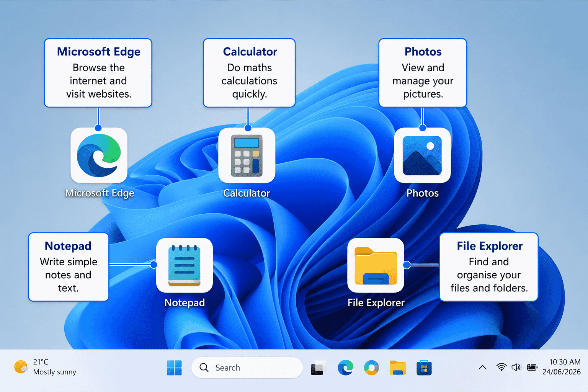This screenshot has height=392, width=588.
Task: Click the Notepad callout heading
Action: (68, 246)
